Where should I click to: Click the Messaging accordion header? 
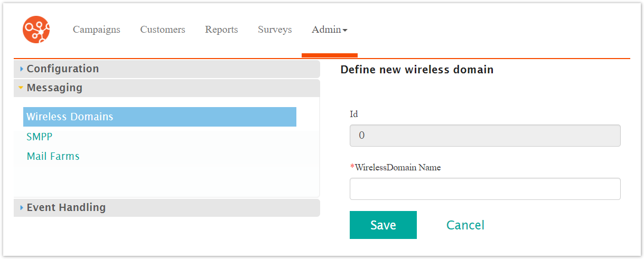click(54, 88)
